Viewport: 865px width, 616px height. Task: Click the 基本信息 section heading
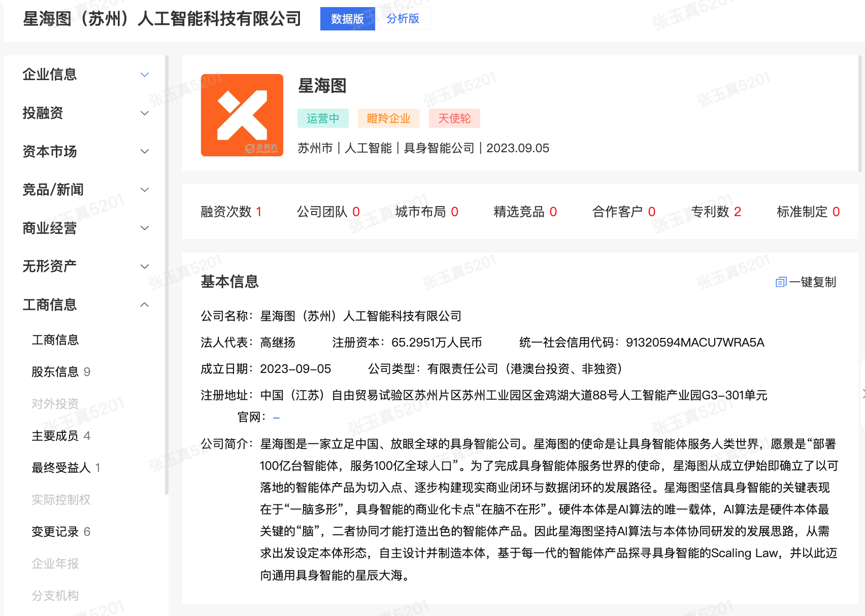click(x=229, y=282)
